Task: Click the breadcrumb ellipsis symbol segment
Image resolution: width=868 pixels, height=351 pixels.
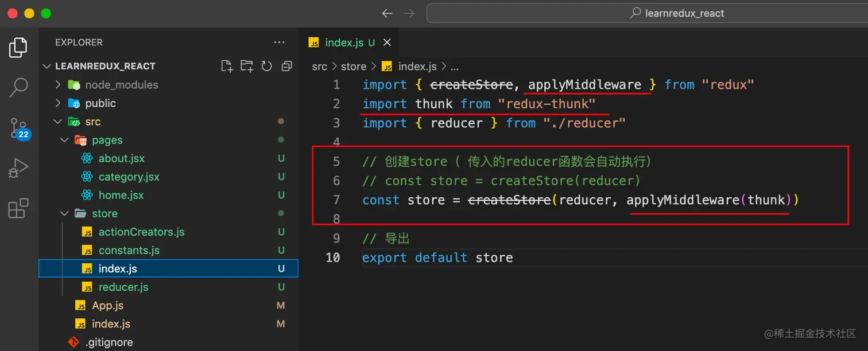Action: (x=455, y=67)
